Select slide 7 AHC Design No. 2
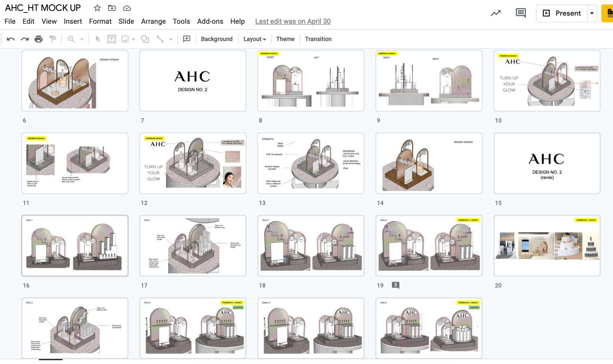 (193, 81)
